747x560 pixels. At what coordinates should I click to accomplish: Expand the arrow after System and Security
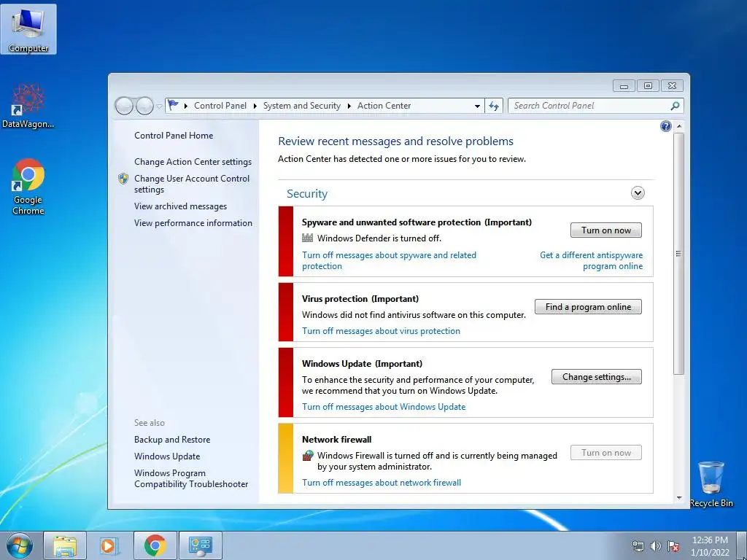point(349,106)
